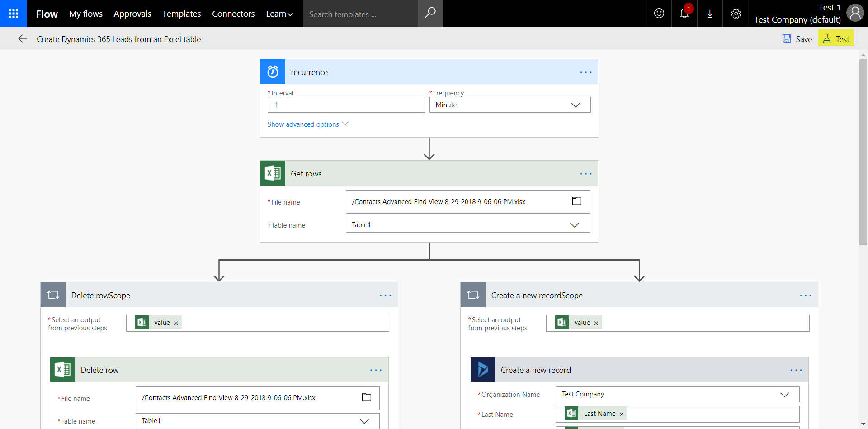Click the Get rows Excel icon
The width and height of the screenshot is (868, 429).
pyautogui.click(x=273, y=173)
